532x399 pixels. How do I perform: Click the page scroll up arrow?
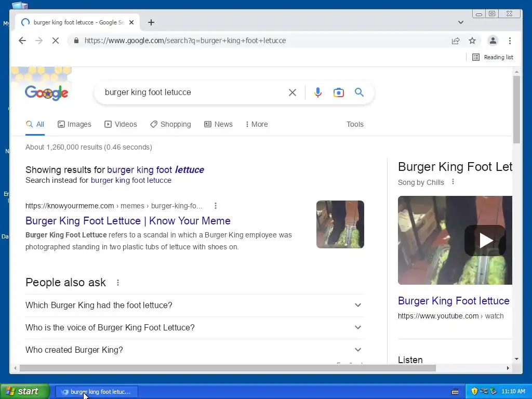(516, 72)
